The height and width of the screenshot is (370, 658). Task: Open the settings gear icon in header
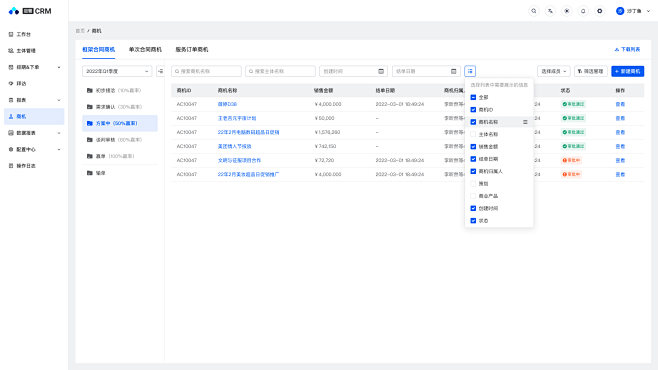point(599,11)
